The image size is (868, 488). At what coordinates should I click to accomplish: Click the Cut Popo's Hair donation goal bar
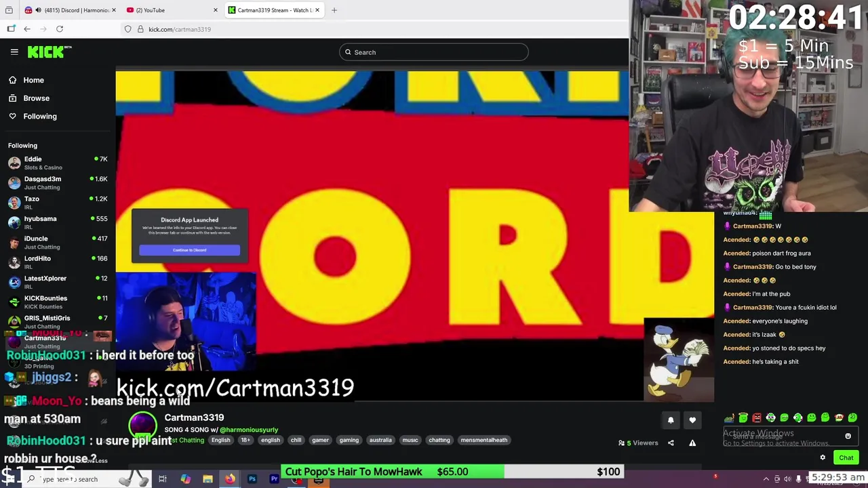coord(453,472)
